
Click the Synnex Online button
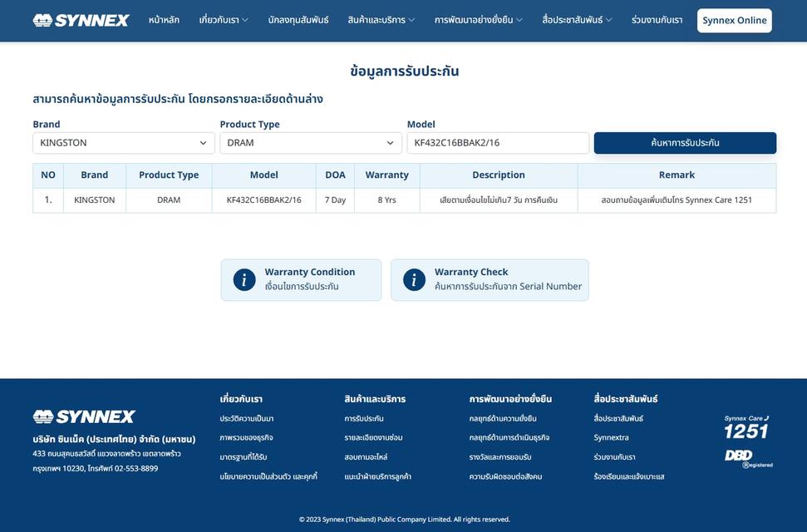click(x=735, y=21)
